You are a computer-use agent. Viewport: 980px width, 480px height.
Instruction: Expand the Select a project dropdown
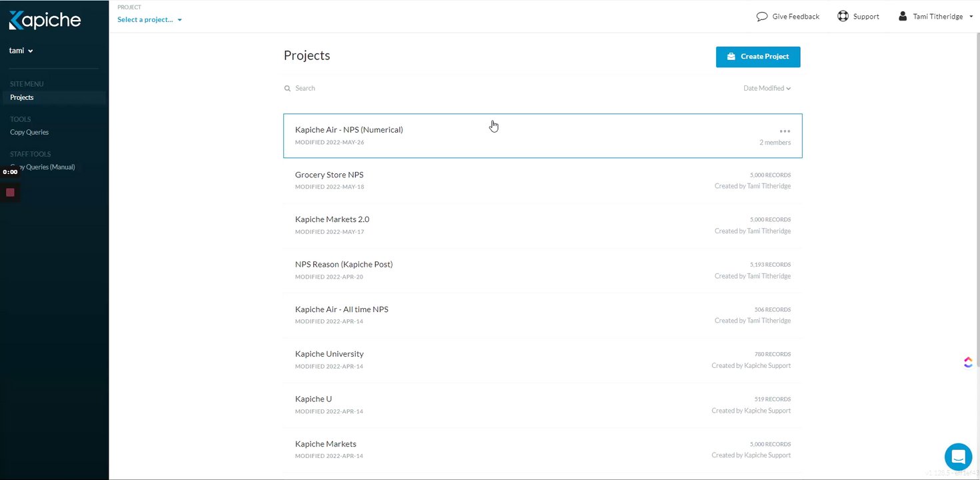(x=149, y=20)
